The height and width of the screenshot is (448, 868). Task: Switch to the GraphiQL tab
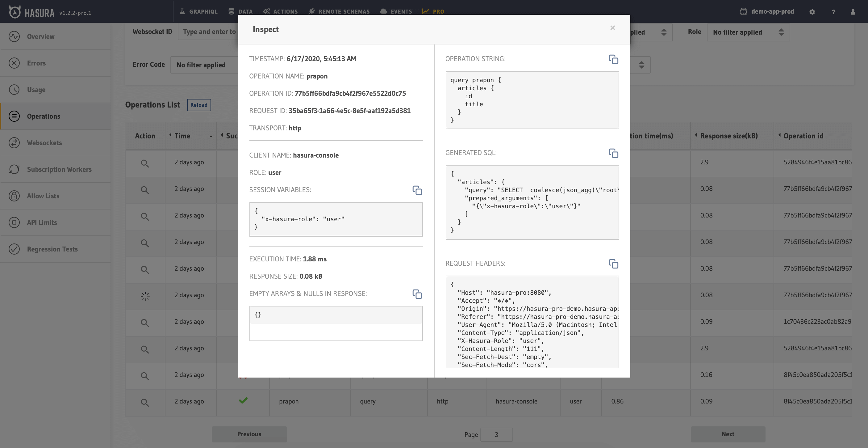pos(198,11)
